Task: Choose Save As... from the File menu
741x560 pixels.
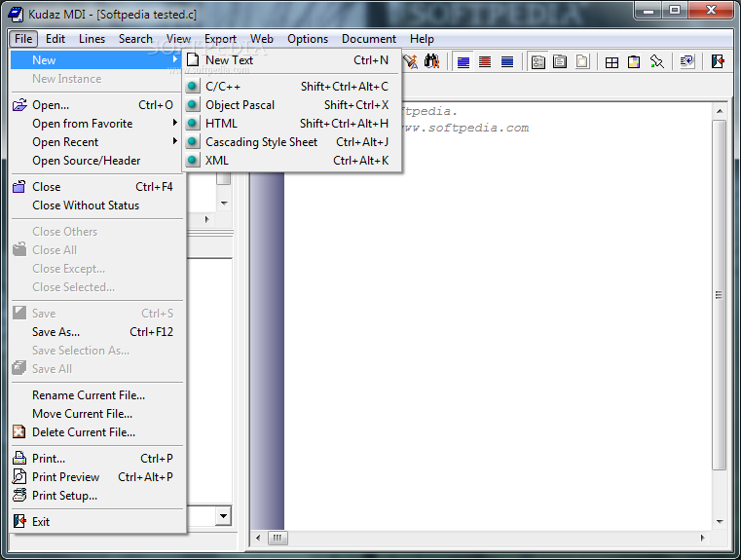Action: point(96,332)
